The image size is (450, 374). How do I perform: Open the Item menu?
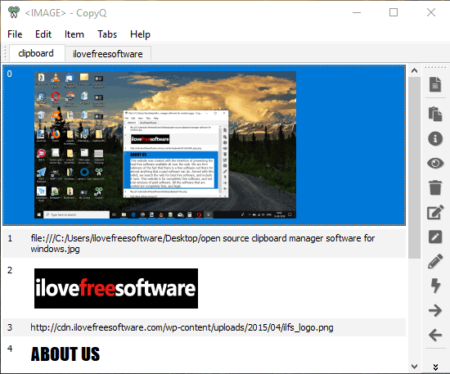coord(74,34)
